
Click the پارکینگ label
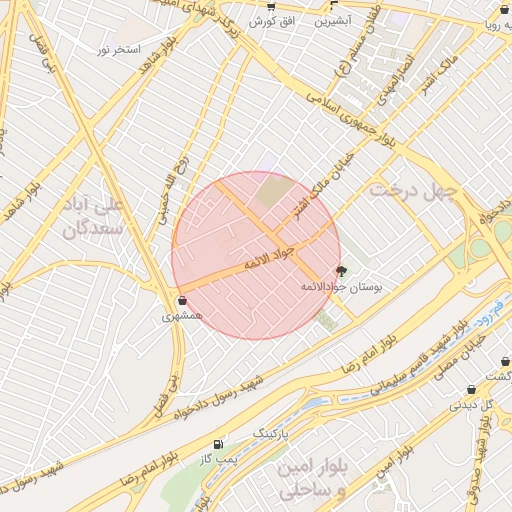pos(270,434)
